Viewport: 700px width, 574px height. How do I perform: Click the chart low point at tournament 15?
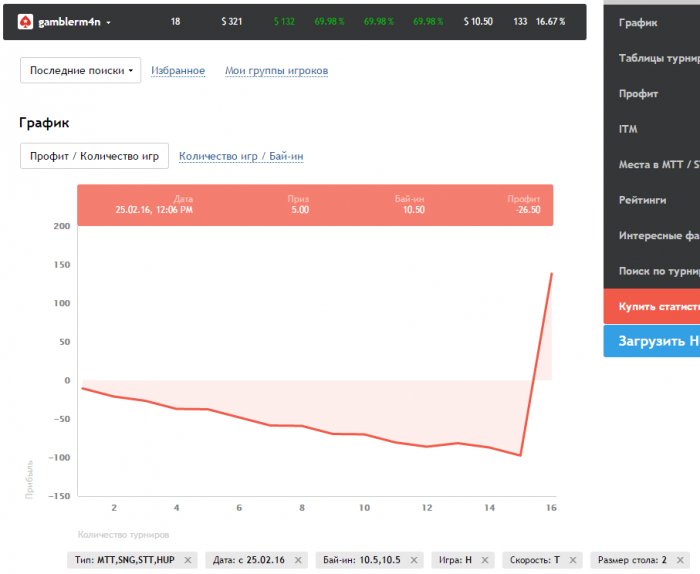click(520, 455)
